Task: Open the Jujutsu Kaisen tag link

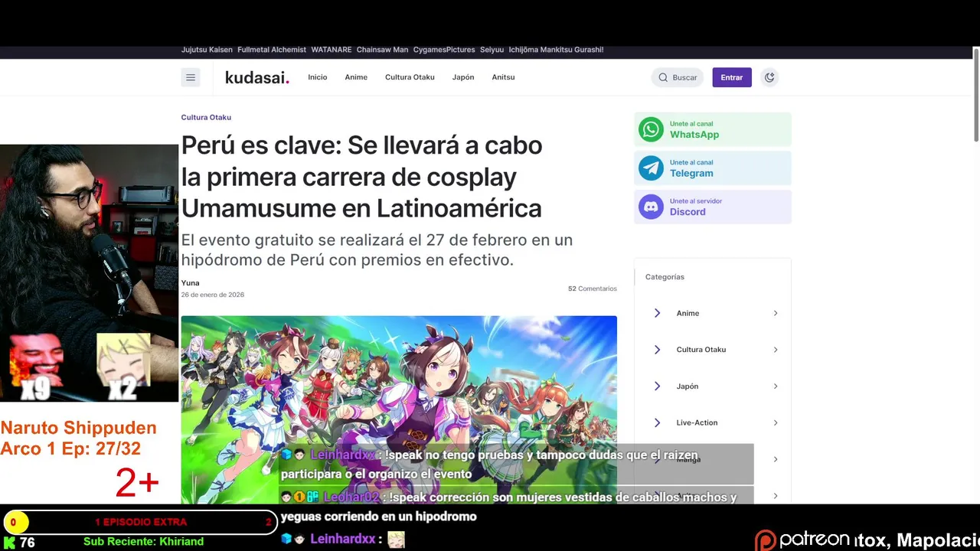Action: [207, 50]
